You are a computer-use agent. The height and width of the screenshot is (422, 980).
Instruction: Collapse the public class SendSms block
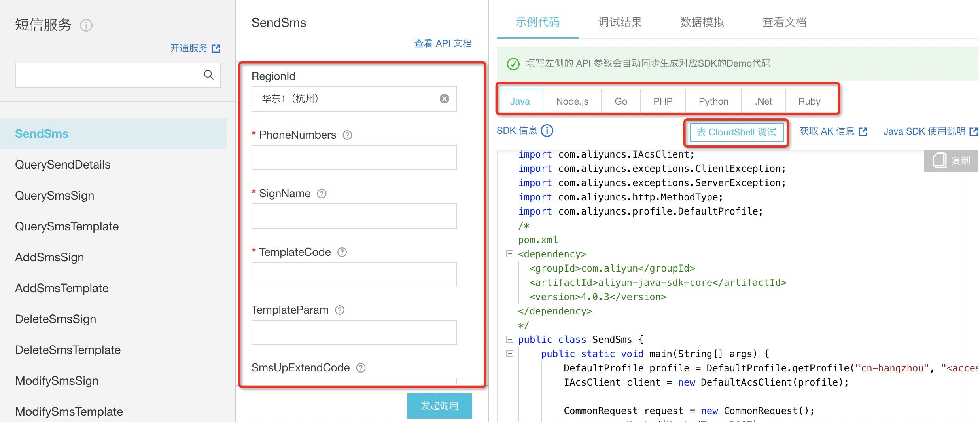(x=510, y=339)
